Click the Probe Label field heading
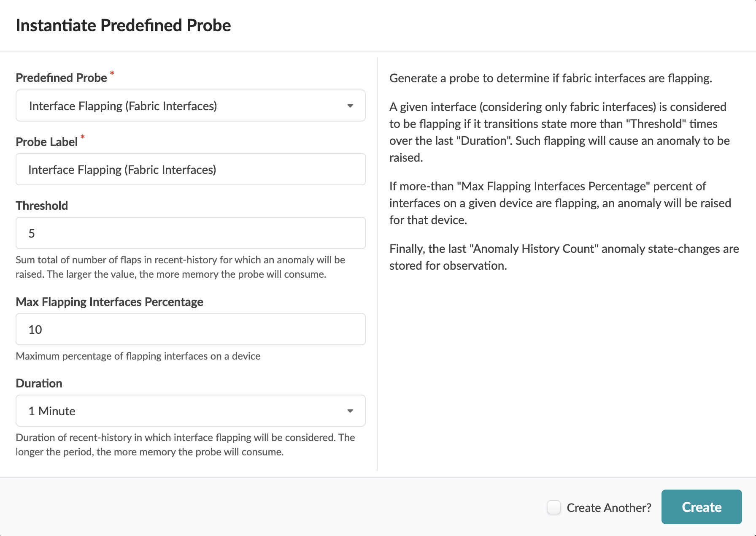This screenshot has width=756, height=536. click(x=46, y=142)
